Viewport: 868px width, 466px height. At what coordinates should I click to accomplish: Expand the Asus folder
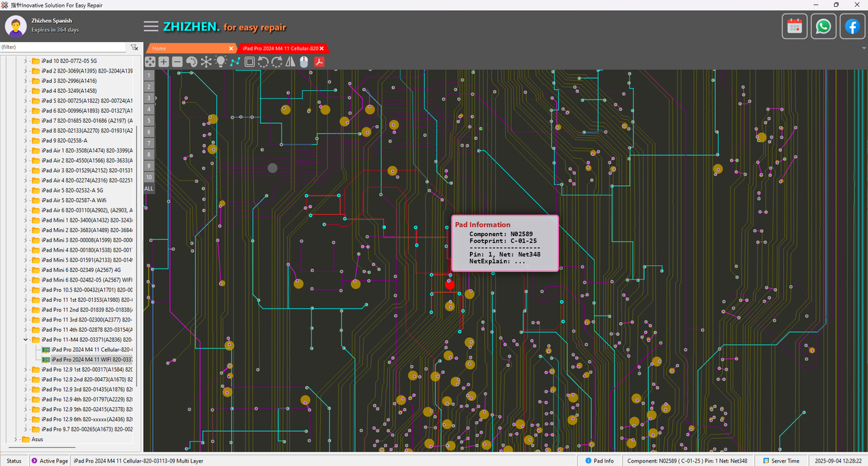coord(16,440)
